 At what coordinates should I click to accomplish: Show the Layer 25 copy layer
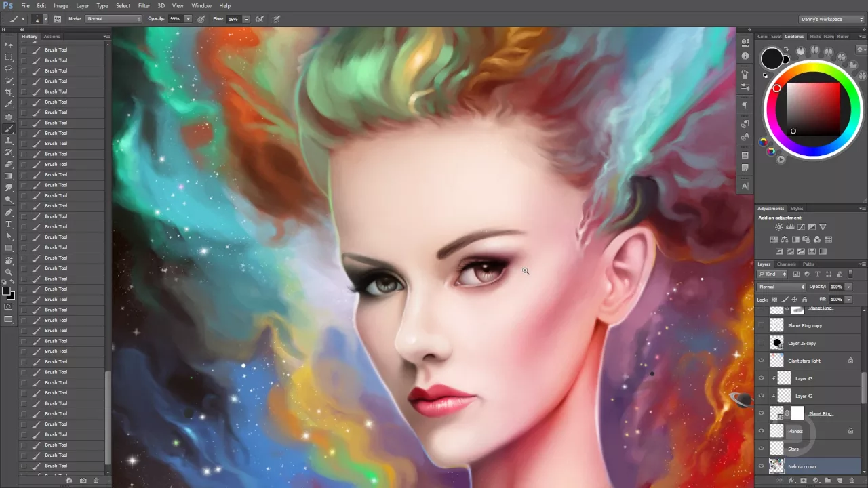point(761,343)
